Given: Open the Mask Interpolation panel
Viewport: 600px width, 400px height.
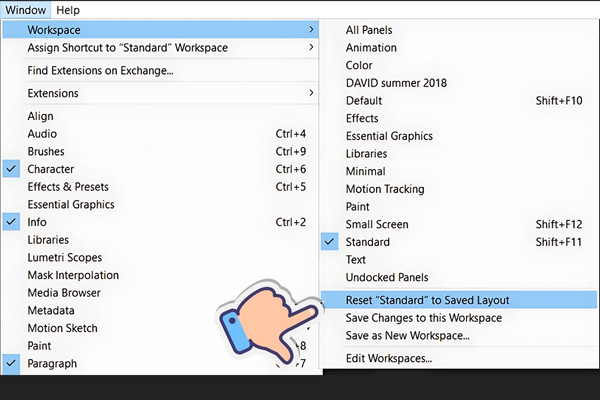Looking at the screenshot, I should (x=160, y=275).
